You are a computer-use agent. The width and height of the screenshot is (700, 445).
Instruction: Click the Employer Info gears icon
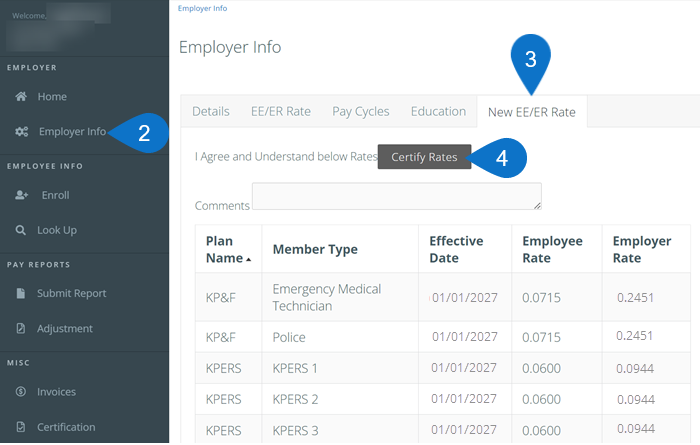21,132
